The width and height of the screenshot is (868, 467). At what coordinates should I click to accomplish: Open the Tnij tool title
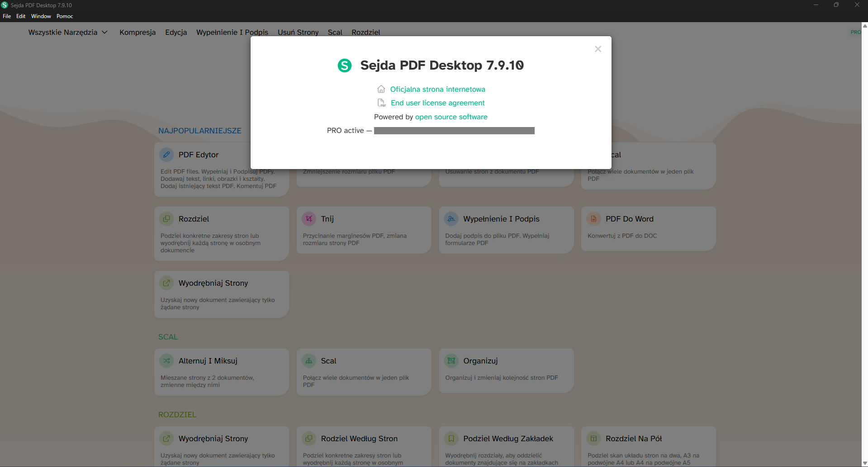[327, 219]
